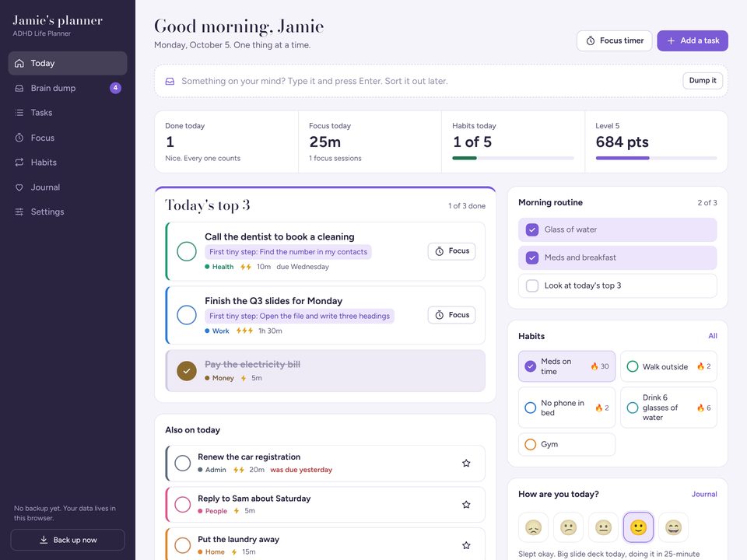Uncheck Glass of water in Morning routine

[532, 230]
